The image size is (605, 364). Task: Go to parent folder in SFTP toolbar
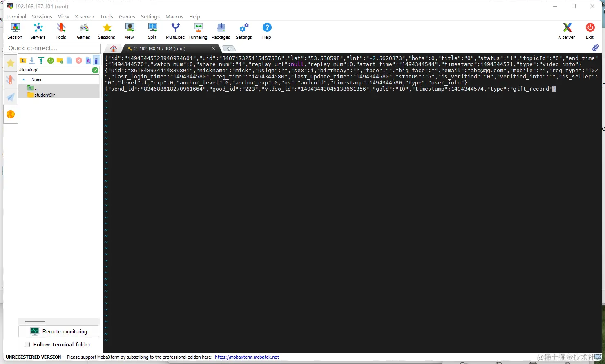(x=23, y=60)
